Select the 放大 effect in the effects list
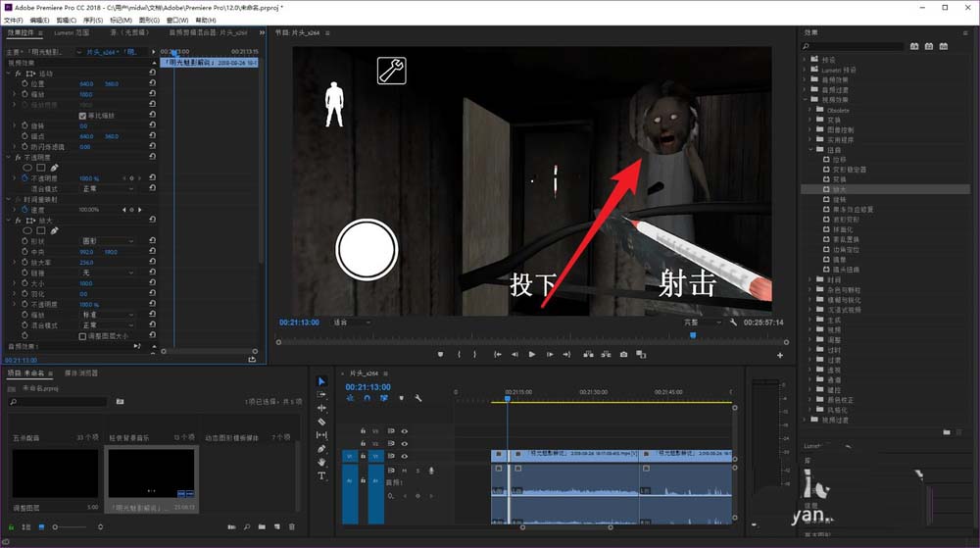 [x=839, y=188]
